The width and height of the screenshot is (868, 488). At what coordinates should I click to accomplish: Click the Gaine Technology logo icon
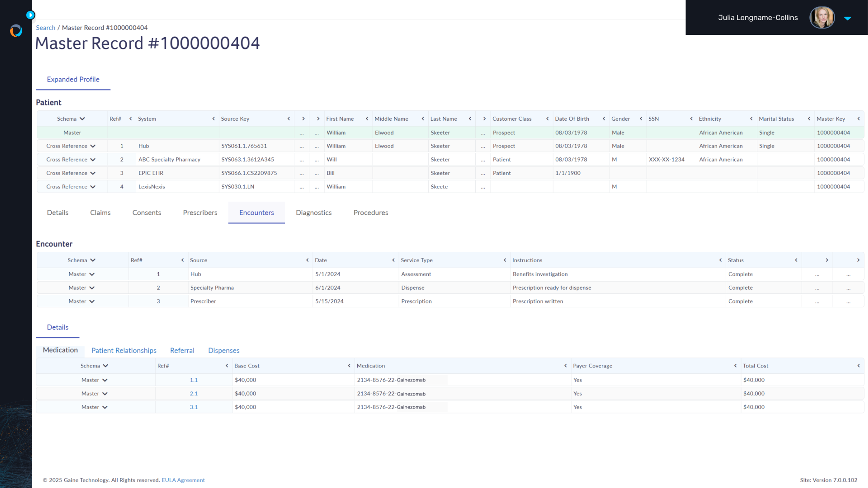click(16, 30)
